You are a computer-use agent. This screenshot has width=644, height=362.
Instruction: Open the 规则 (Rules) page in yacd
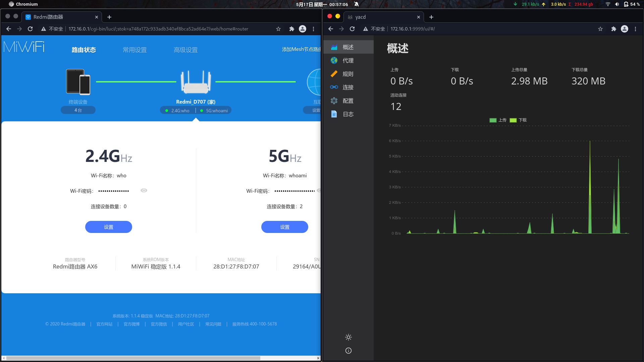point(347,74)
